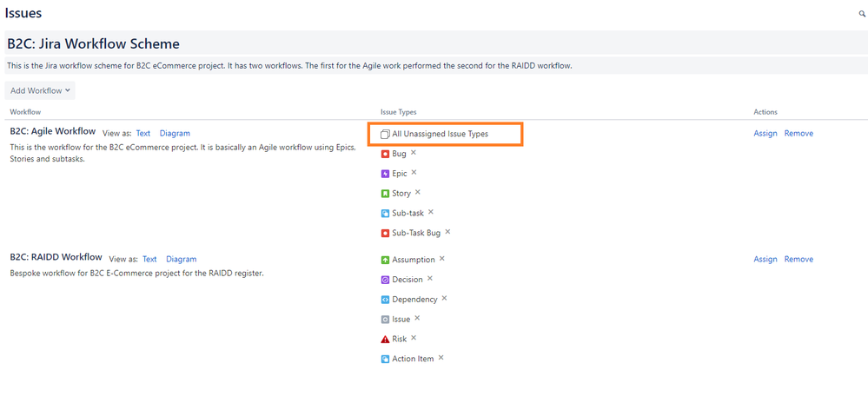Click the Issue Types column header

[399, 112]
